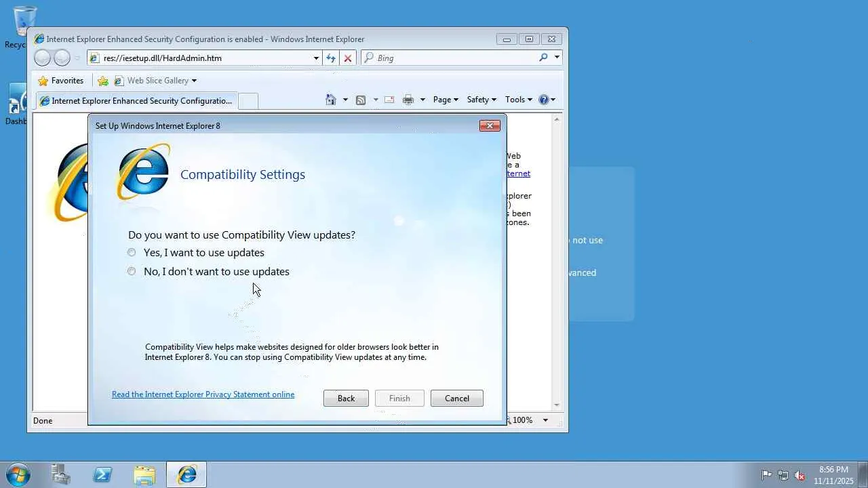Screen dimensions: 868x488
Task: Open the Windows Start menu orb
Action: [x=18, y=474]
